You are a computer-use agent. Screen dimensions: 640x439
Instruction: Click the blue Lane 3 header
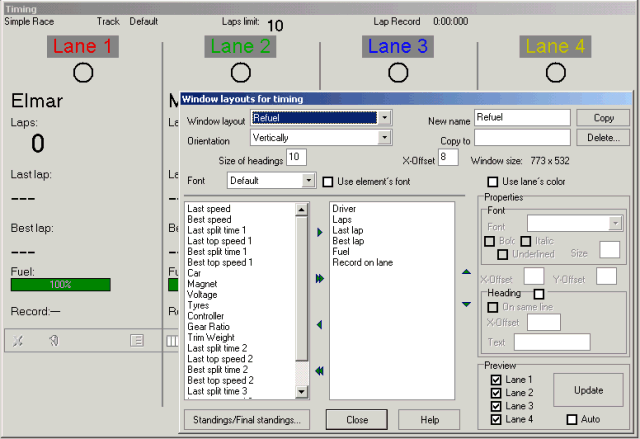click(398, 46)
